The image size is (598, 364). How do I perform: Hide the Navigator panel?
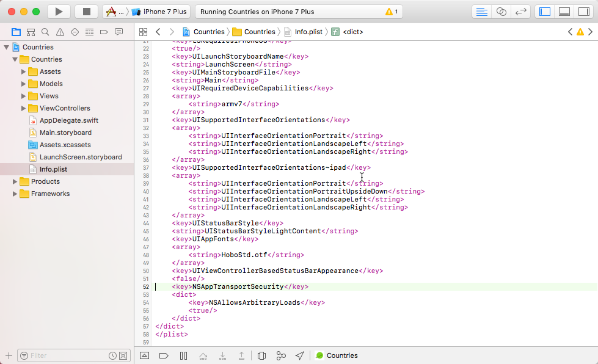coord(545,12)
